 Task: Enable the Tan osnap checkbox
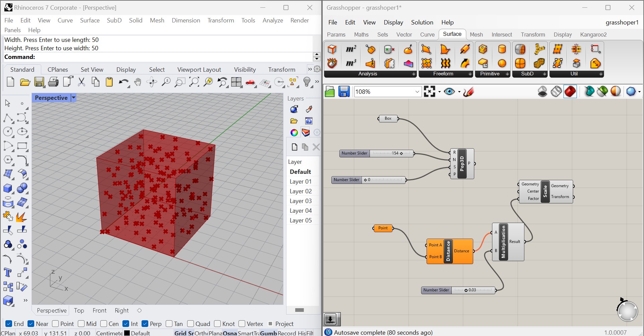point(169,324)
